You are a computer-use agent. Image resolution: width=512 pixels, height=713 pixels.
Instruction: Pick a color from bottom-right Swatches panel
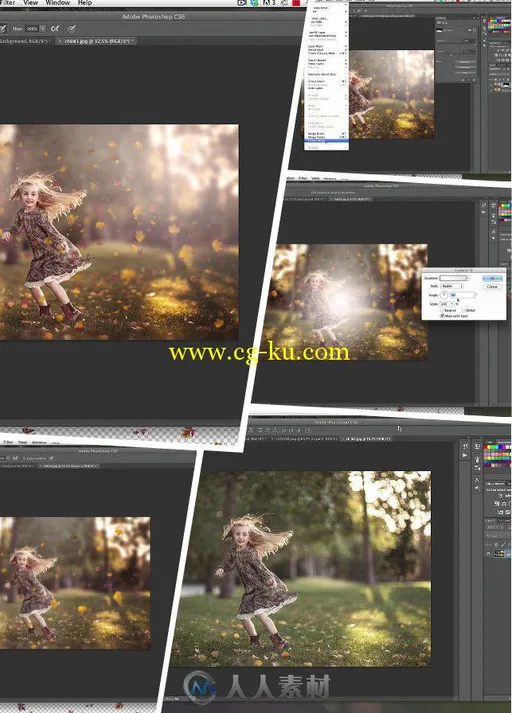point(498,456)
